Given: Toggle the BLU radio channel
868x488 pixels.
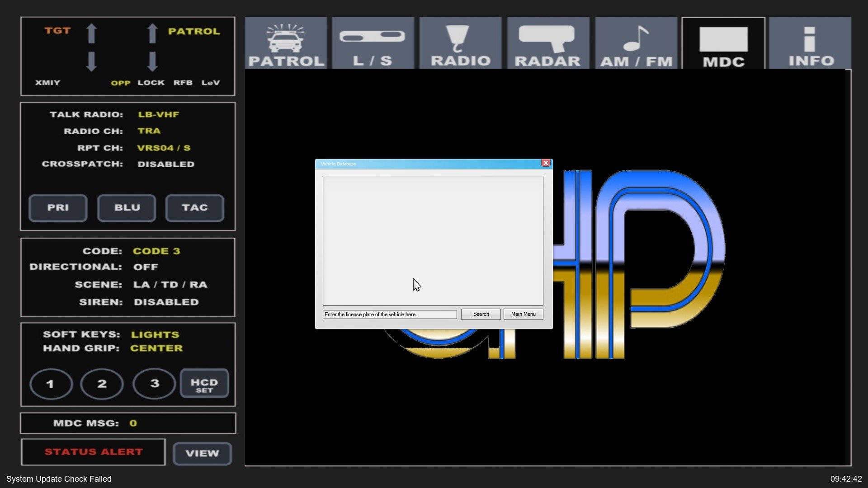Looking at the screenshot, I should pos(127,208).
